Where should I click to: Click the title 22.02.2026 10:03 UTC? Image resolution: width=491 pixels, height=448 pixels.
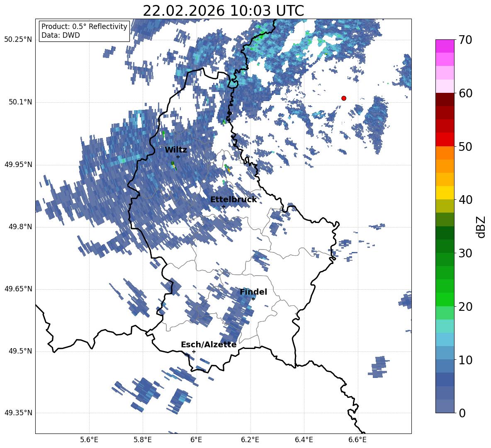[223, 11]
